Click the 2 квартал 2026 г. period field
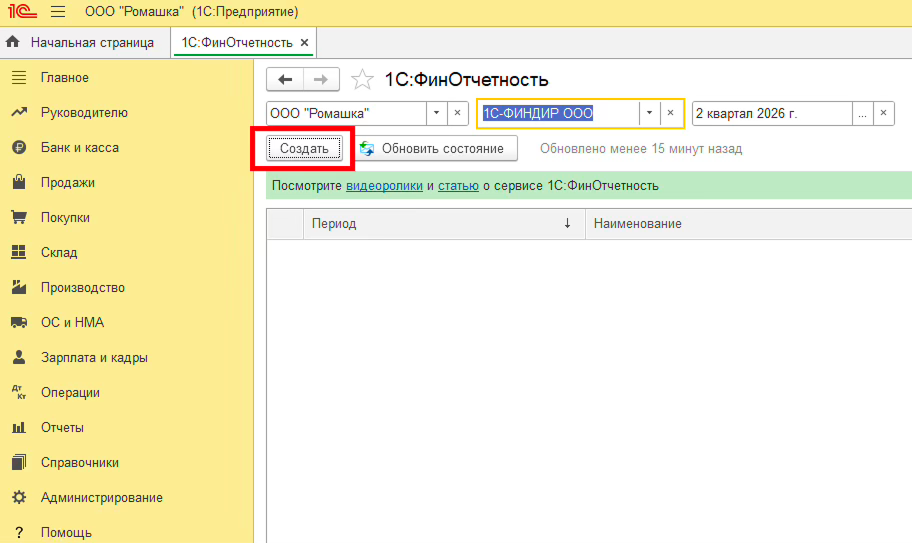 tap(772, 113)
